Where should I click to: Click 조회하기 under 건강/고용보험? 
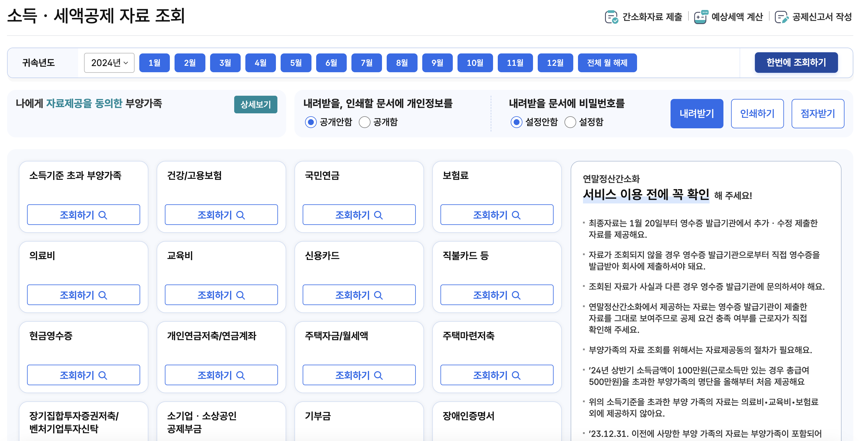coord(221,215)
